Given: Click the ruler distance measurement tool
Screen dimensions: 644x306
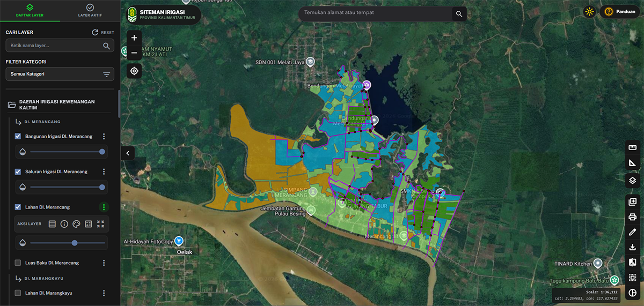Looking at the screenshot, I should [632, 148].
